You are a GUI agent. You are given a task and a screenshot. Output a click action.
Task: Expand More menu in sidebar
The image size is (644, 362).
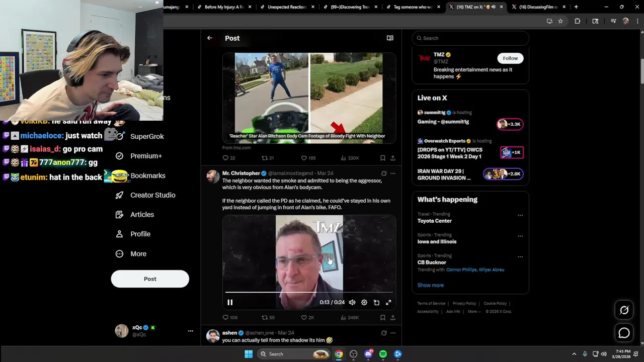click(x=132, y=254)
